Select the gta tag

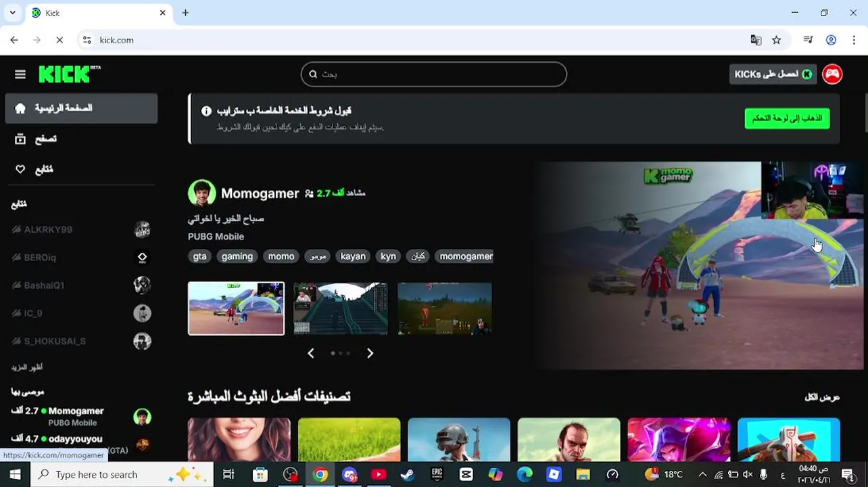click(x=199, y=256)
